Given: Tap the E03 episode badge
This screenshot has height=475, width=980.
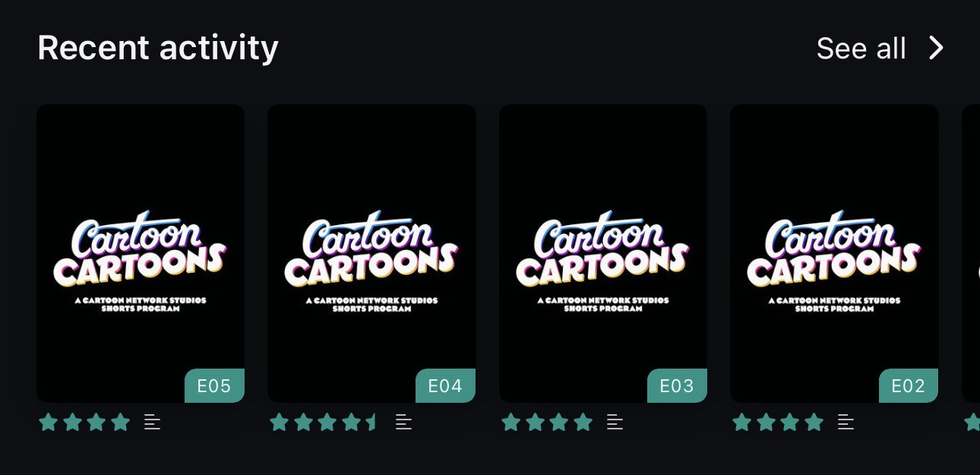Looking at the screenshot, I should click(x=677, y=386).
